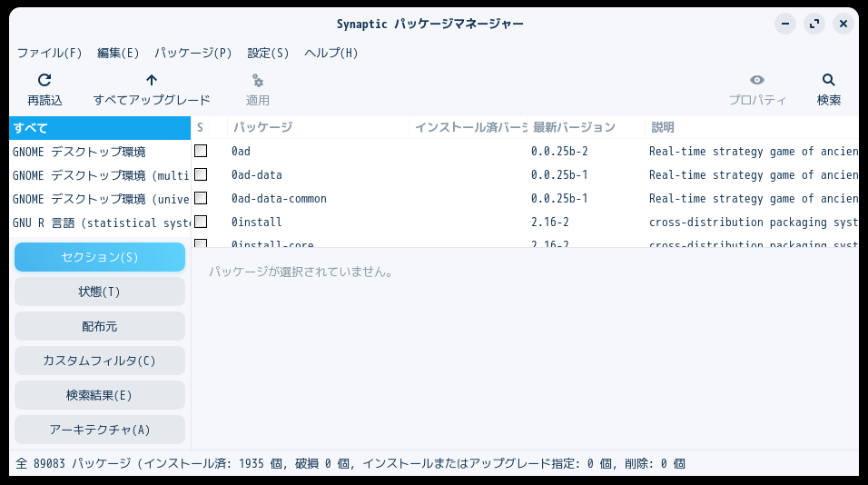Select the Status (状態) filter button
This screenshot has height=485, width=868.
pyautogui.click(x=100, y=292)
